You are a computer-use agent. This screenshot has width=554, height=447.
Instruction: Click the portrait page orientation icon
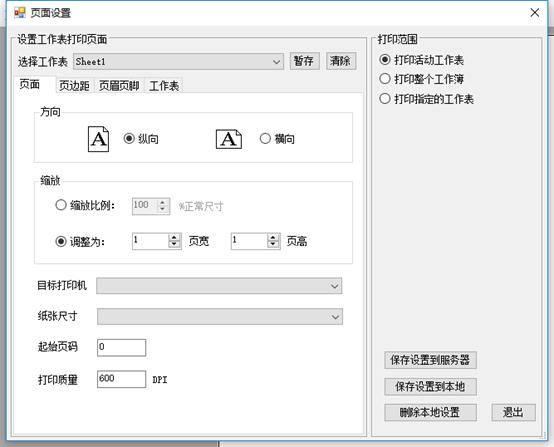[x=98, y=139]
